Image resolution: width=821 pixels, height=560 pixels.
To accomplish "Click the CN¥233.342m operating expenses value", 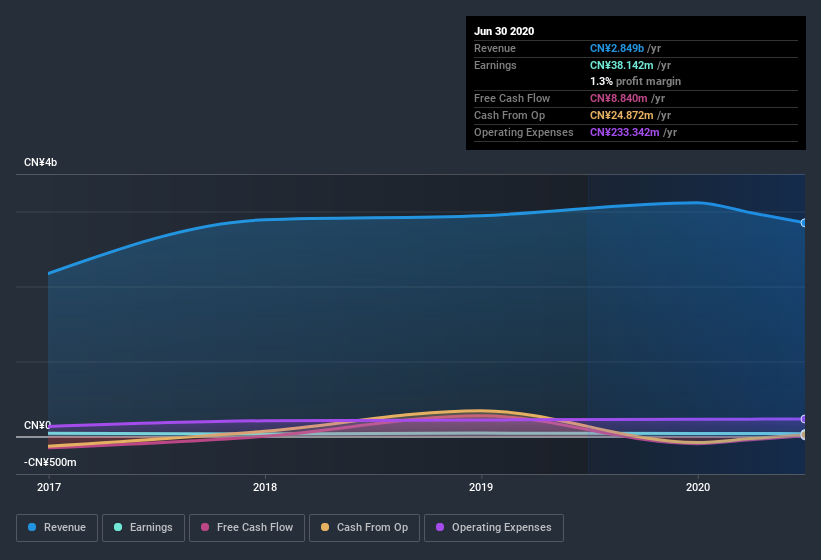I will point(624,132).
